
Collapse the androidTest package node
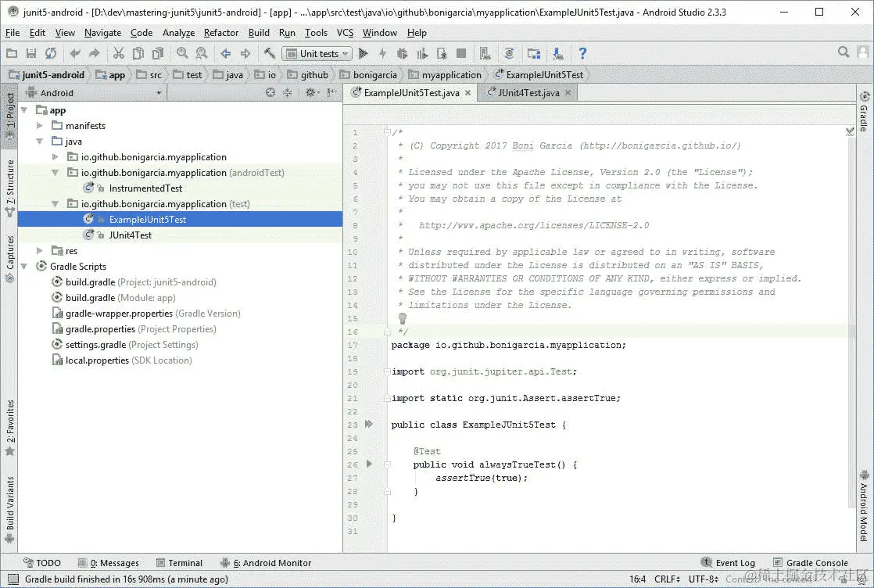point(56,173)
